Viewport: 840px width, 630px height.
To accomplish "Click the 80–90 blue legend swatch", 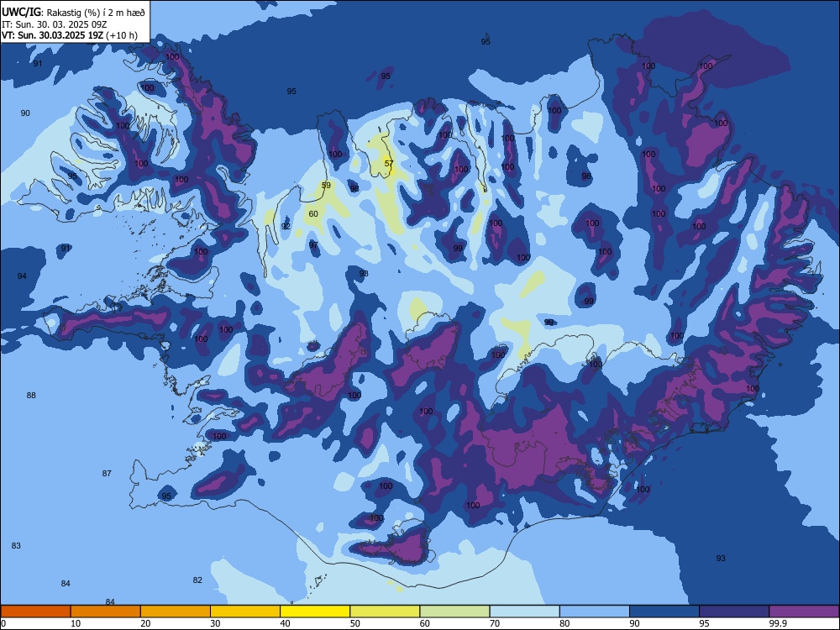I will 595,612.
